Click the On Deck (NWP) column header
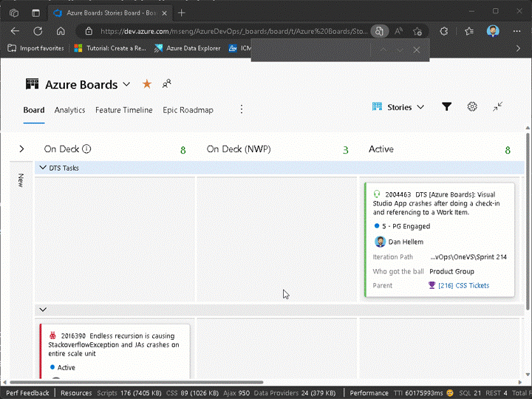The height and width of the screenshot is (399, 532). [x=239, y=149]
